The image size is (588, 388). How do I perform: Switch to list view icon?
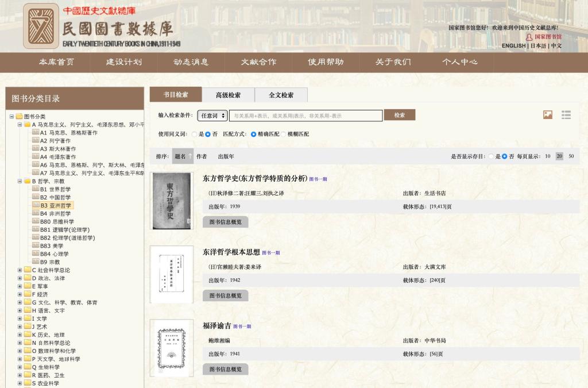[566, 115]
